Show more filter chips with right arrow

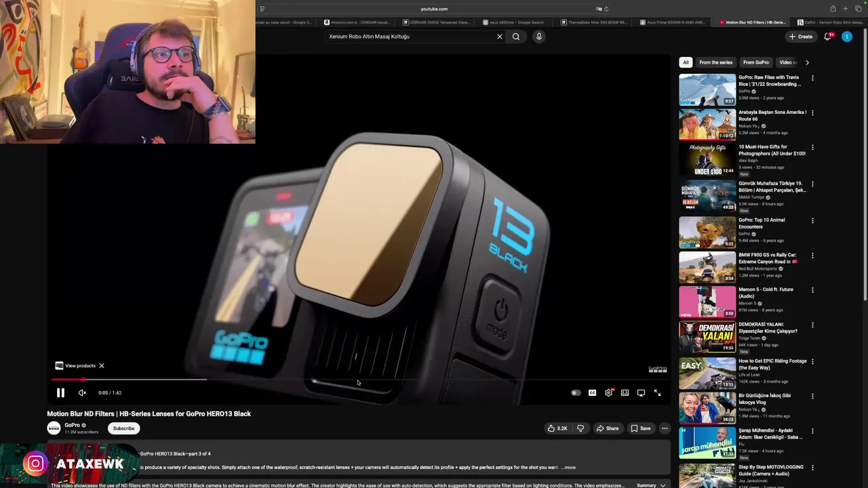point(807,62)
